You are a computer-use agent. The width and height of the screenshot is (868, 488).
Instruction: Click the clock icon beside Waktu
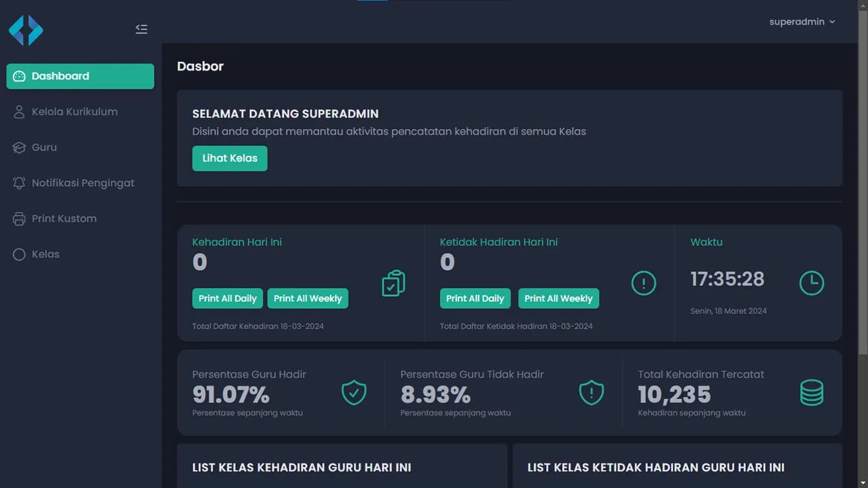pyautogui.click(x=811, y=283)
